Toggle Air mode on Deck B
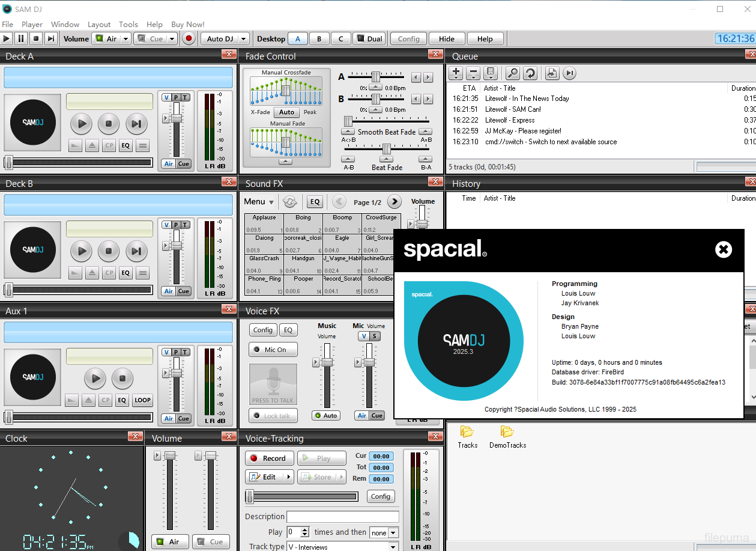 click(169, 291)
